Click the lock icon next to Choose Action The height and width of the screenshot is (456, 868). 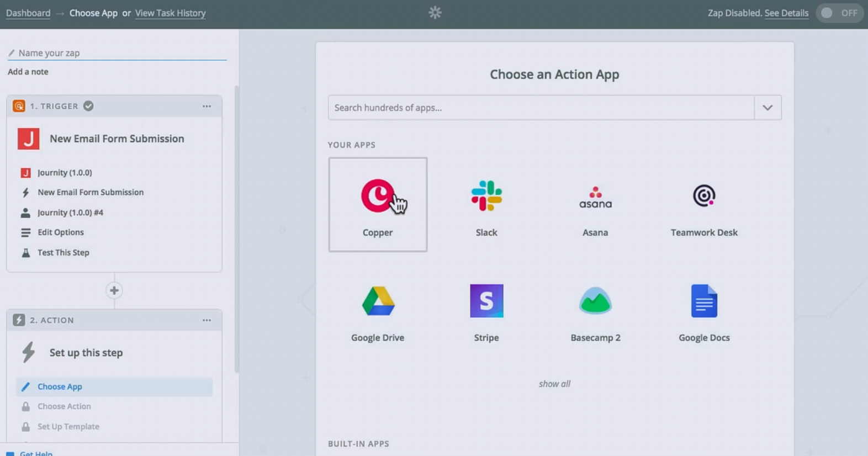[25, 406]
